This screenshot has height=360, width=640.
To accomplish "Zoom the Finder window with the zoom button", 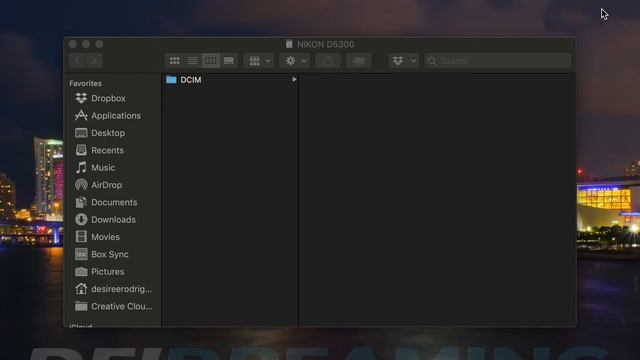I will coord(99,44).
